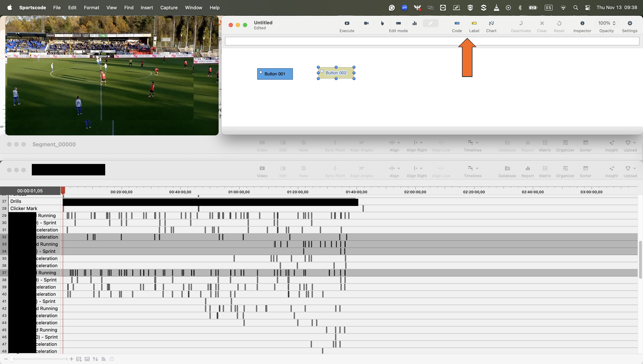Click the 00:00:01,05 timecode display
Screen dimensions: 643x364
(30, 191)
